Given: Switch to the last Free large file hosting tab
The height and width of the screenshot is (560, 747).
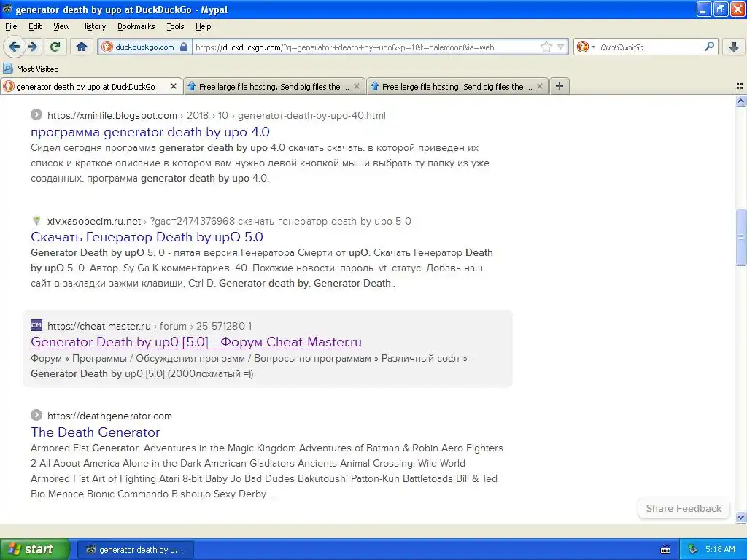Looking at the screenshot, I should coord(457,87).
